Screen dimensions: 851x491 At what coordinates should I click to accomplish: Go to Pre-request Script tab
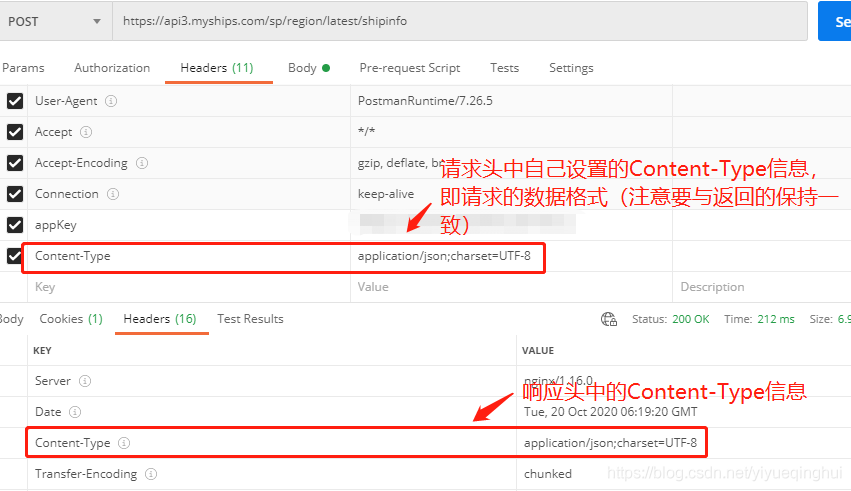[410, 68]
